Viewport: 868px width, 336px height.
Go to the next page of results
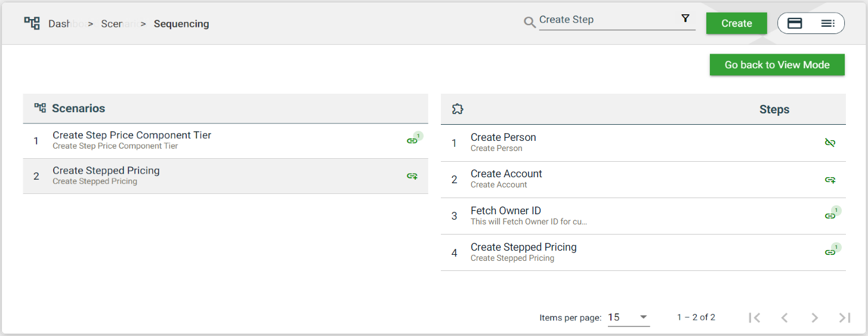(814, 317)
